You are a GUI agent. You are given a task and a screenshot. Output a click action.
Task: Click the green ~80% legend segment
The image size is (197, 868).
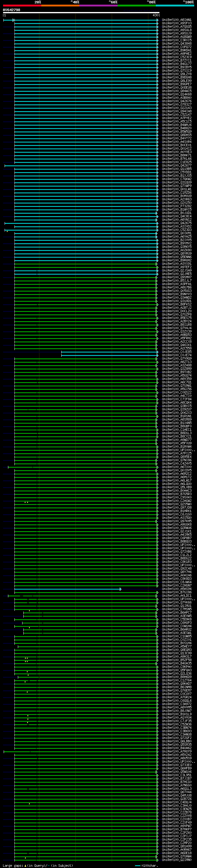coord(136,6)
